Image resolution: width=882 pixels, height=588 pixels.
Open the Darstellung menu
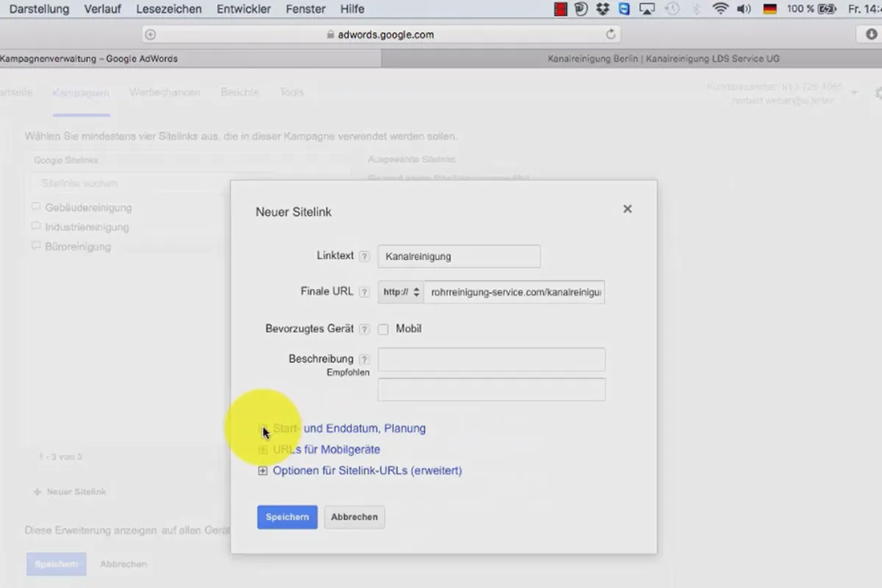(x=38, y=9)
